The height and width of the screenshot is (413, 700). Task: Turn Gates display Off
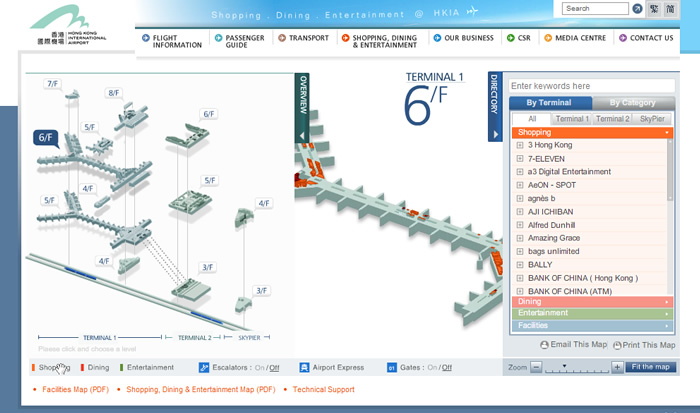click(447, 367)
